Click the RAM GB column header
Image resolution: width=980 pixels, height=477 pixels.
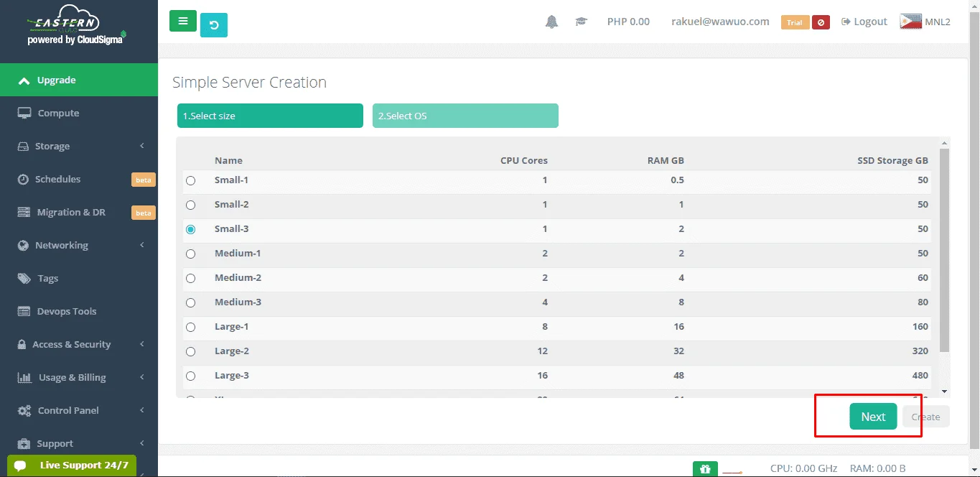(666, 160)
